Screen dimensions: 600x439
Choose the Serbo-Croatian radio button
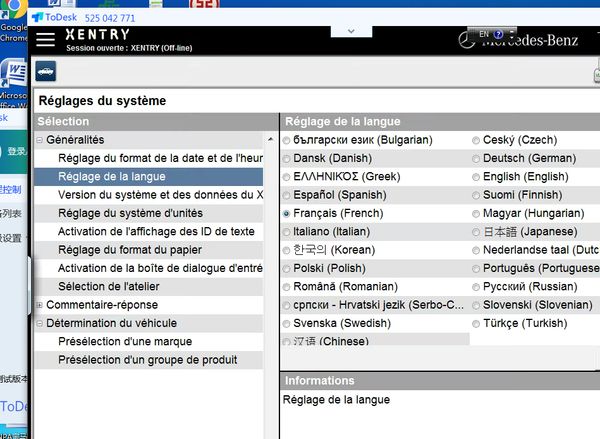(x=286, y=305)
